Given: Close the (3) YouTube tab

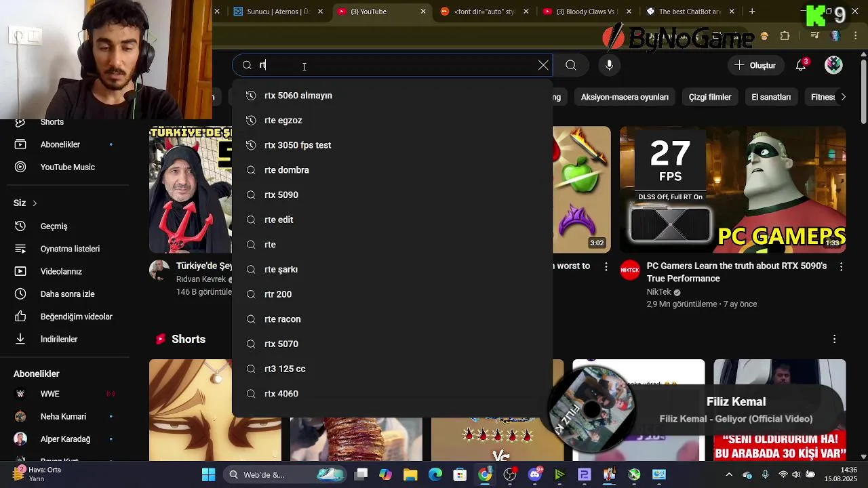Looking at the screenshot, I should point(423,12).
